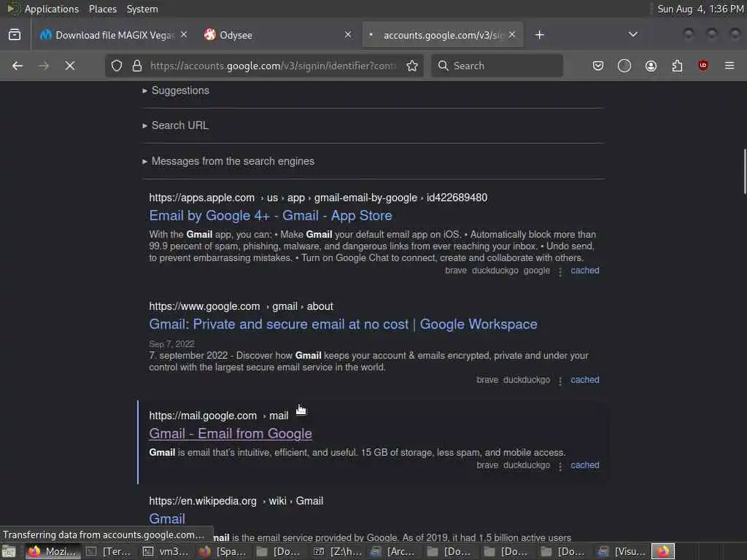The width and height of the screenshot is (747, 560).
Task: Click the Firefox icon at the taskbar's right end
Action: click(x=663, y=551)
